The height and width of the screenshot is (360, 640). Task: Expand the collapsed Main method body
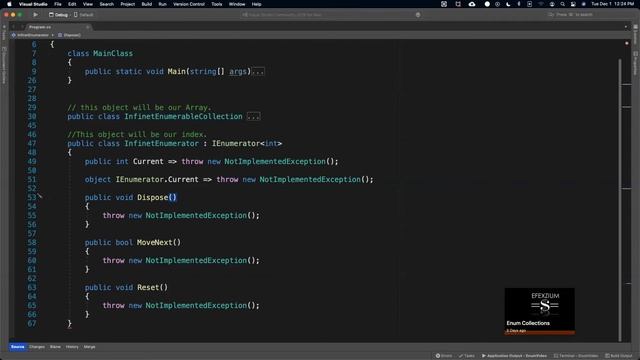pos(258,72)
